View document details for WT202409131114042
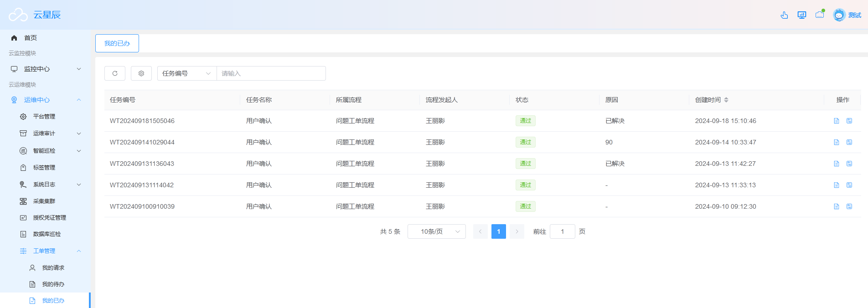868x308 pixels. tap(837, 185)
